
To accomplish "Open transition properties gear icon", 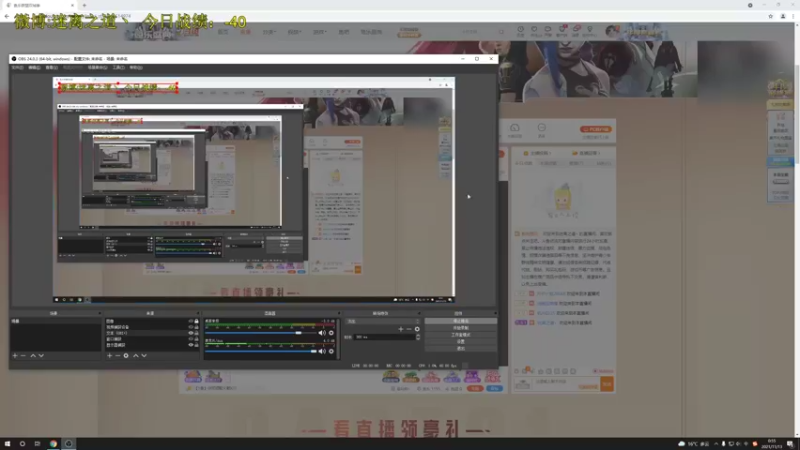I will (x=417, y=329).
